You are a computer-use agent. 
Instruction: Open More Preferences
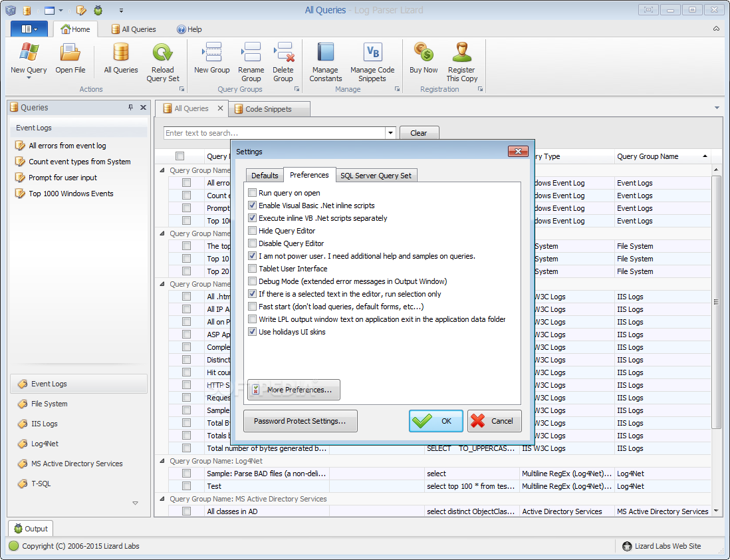coord(294,390)
